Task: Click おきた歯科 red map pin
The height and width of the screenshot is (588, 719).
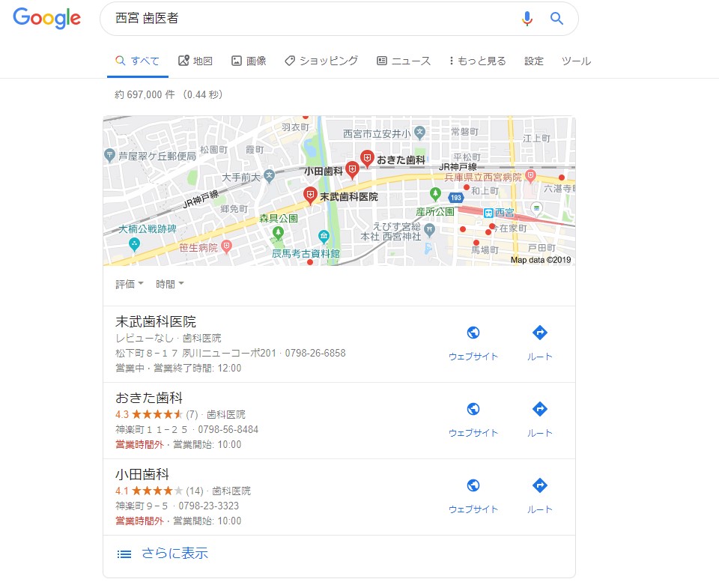Action: point(367,159)
